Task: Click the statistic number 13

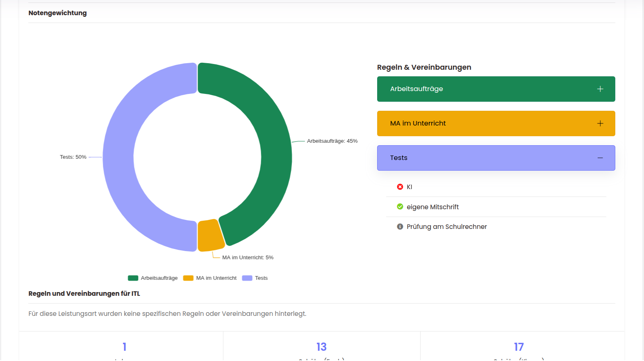Action: [x=321, y=347]
